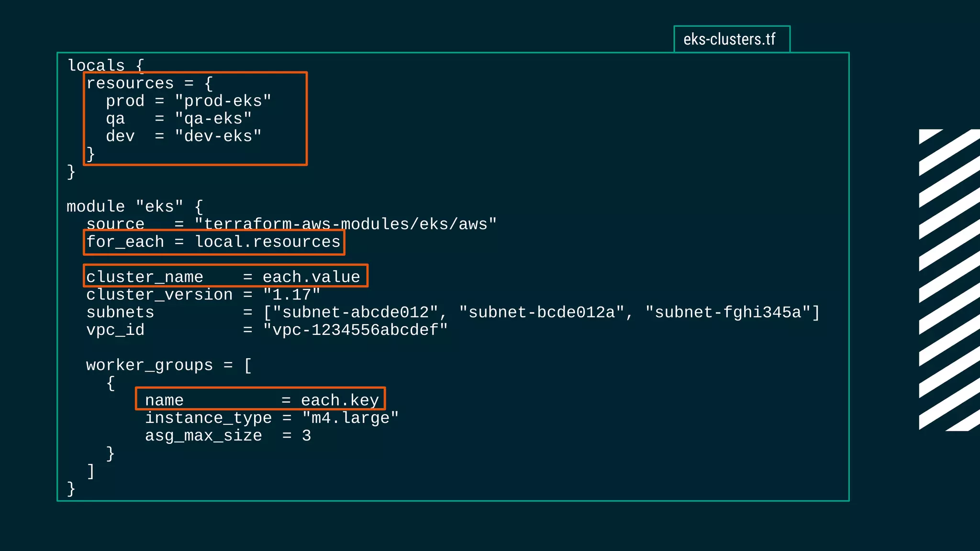This screenshot has height=551, width=980.
Task: Click the subnets key name
Action: tap(120, 312)
